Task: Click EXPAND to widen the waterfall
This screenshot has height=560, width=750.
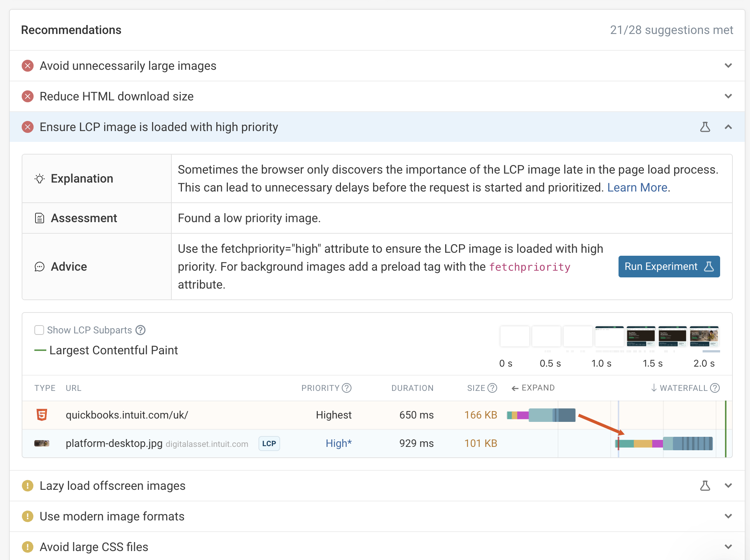Action: click(533, 388)
